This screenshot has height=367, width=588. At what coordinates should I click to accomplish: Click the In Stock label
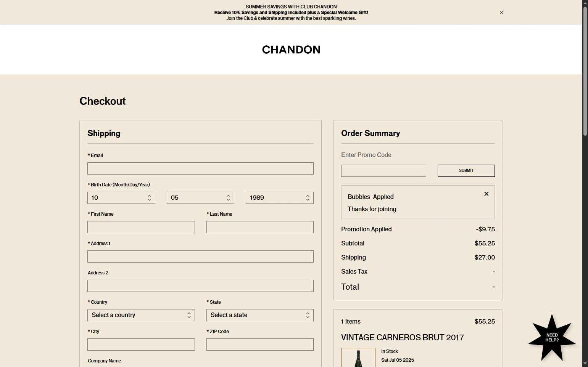pyautogui.click(x=390, y=351)
